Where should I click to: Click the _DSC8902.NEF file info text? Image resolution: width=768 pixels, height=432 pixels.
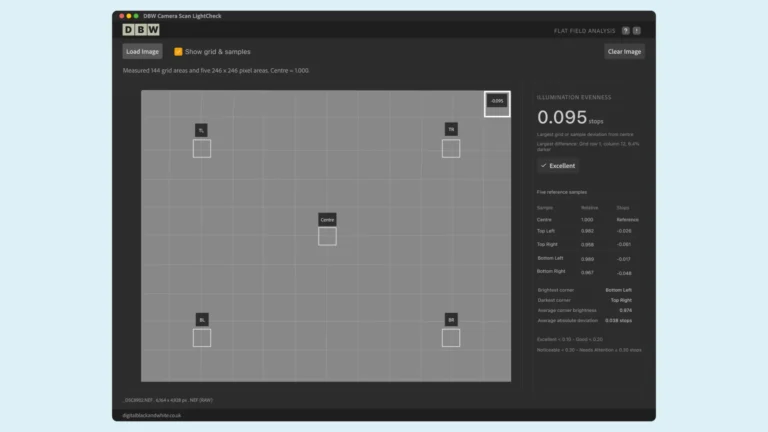[x=168, y=400]
